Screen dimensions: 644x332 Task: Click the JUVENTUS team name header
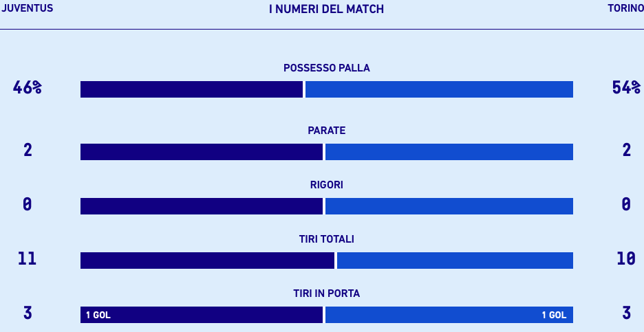coord(27,9)
